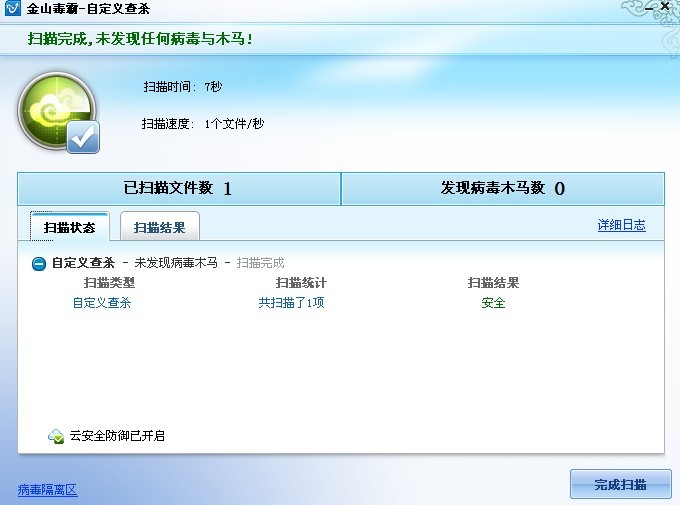Click the 扫描时间: 7秒 label
The height and width of the screenshot is (505, 680).
tap(183, 87)
